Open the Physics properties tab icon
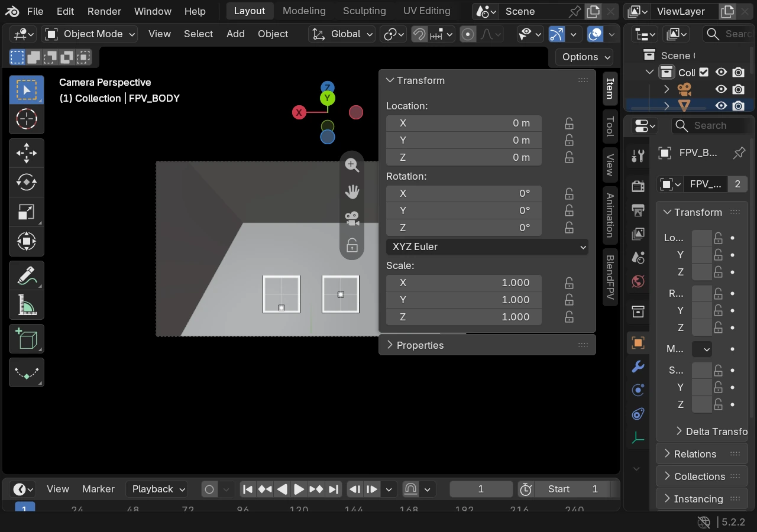Image resolution: width=757 pixels, height=532 pixels. pos(638,390)
